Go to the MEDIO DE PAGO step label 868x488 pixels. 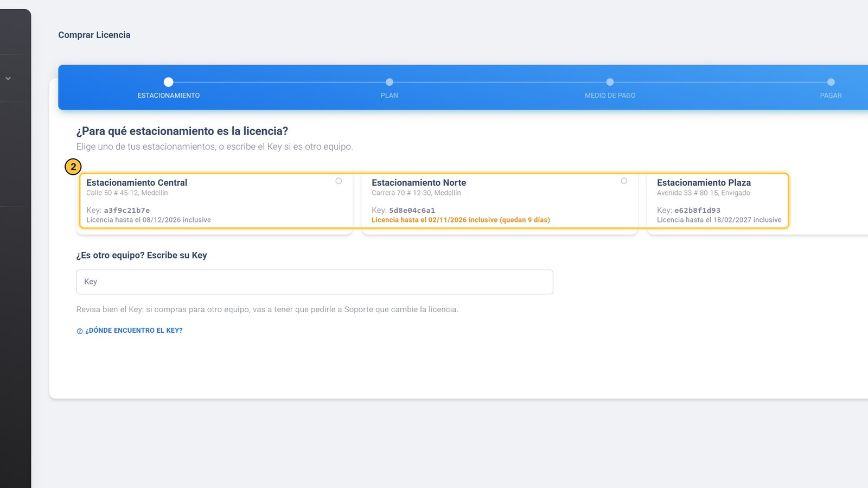pos(610,96)
